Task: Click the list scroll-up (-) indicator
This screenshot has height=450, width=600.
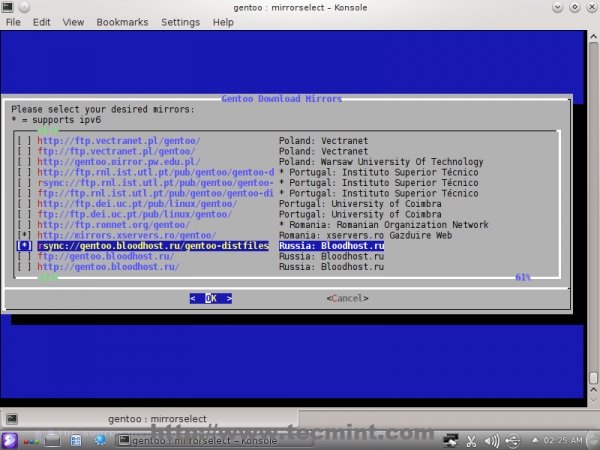Action: coord(48,130)
